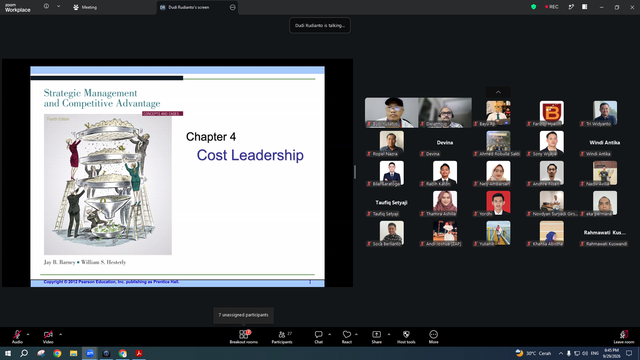Expand chat options arrow
640x360 pixels.
pos(329,334)
